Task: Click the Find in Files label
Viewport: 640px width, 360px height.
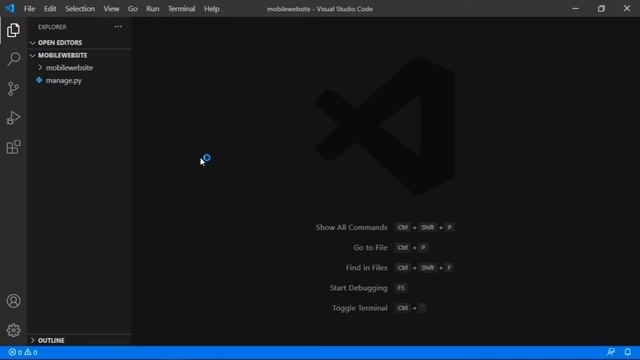Action: click(367, 268)
